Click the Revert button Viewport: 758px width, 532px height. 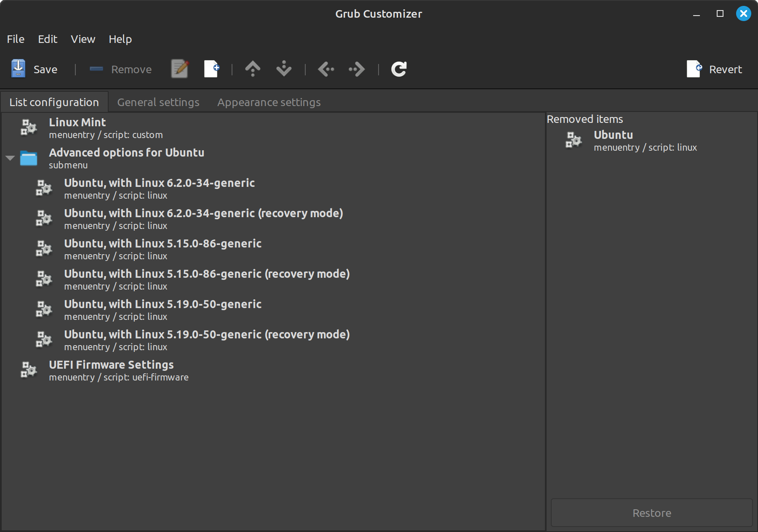point(714,69)
